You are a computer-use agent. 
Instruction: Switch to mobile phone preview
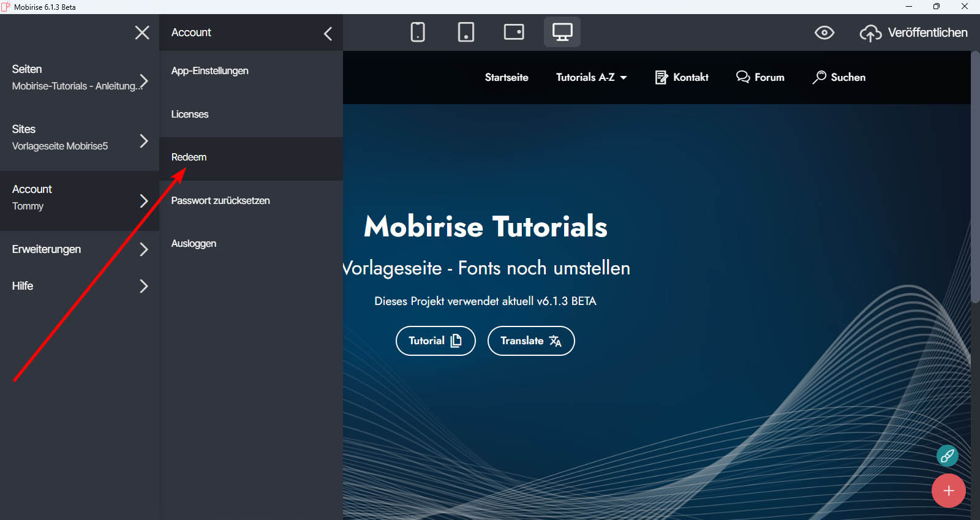[x=418, y=32]
